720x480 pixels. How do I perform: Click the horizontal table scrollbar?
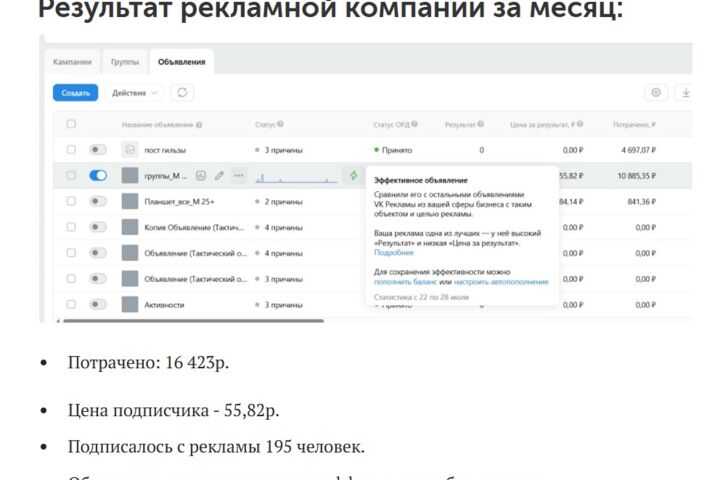[193, 321]
